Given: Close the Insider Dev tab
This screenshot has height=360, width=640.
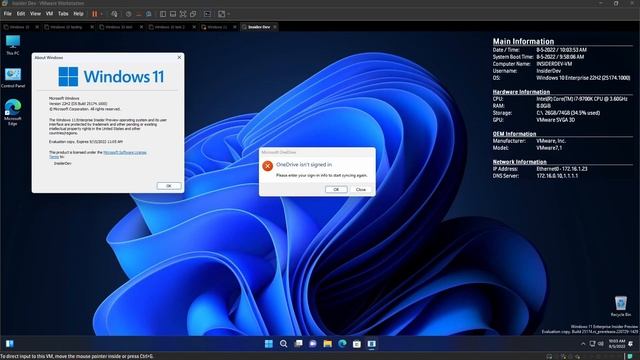Looking at the screenshot, I should tap(275, 27).
